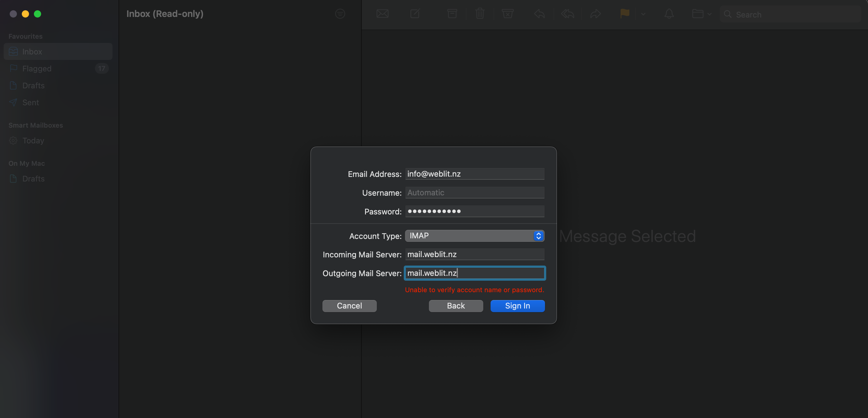
Task: Click the Today gear icon
Action: tap(13, 141)
